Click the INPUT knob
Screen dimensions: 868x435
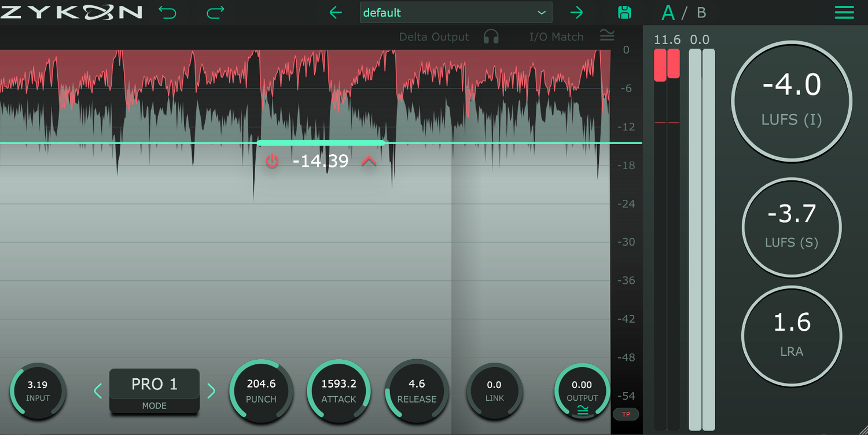click(x=38, y=390)
